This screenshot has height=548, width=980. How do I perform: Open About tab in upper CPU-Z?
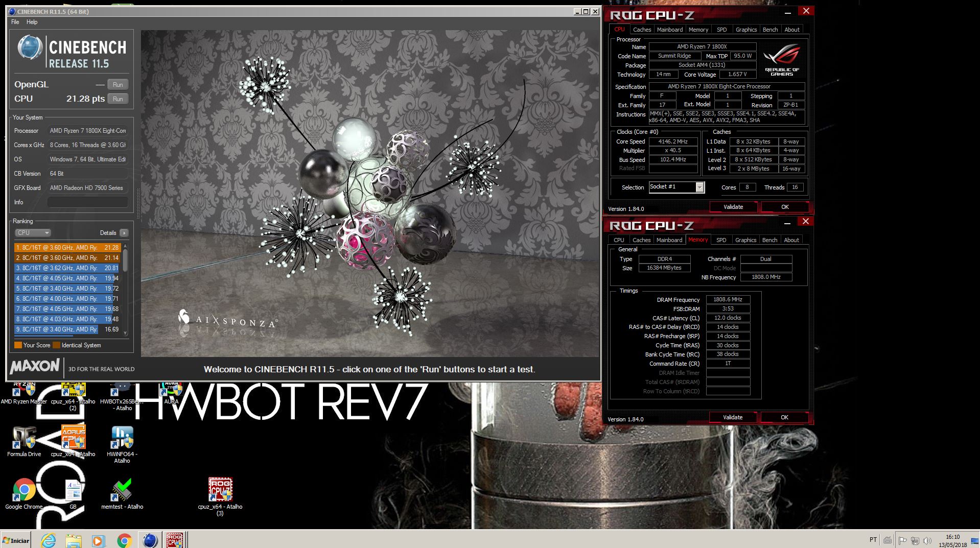click(x=791, y=30)
